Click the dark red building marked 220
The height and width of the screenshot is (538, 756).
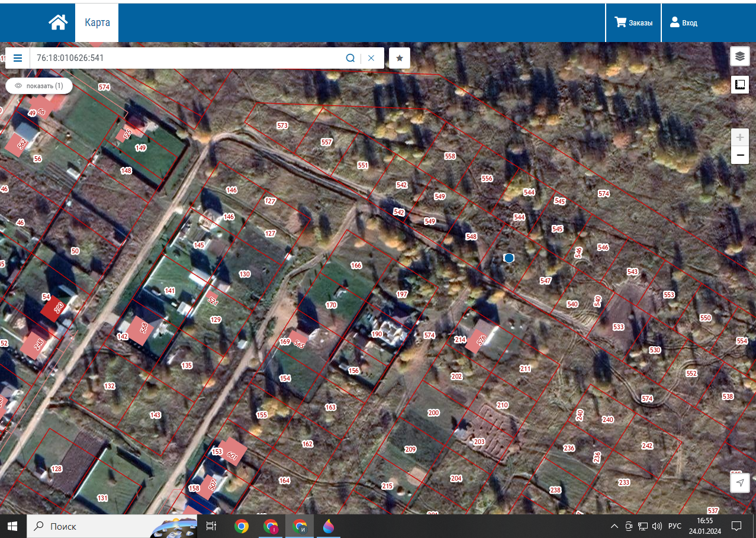pyautogui.click(x=54, y=308)
